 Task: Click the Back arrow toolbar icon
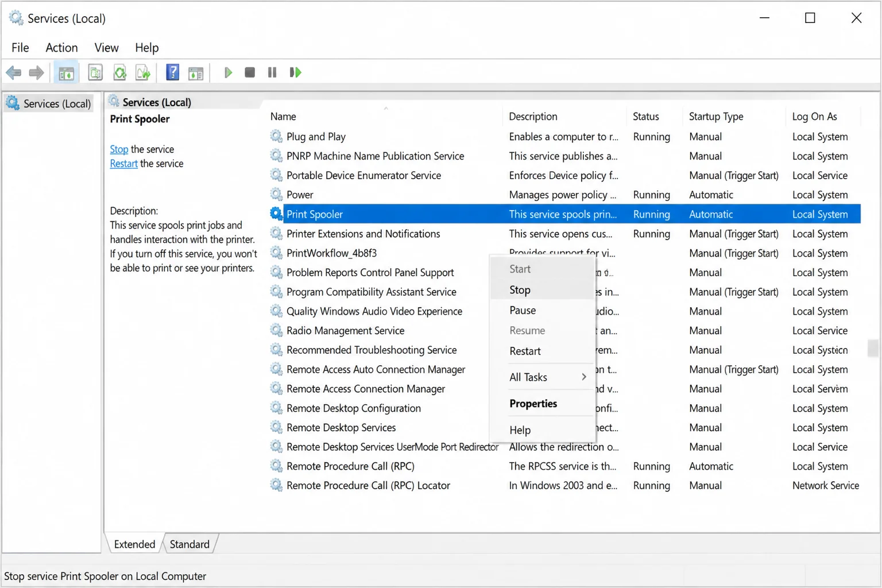click(14, 73)
